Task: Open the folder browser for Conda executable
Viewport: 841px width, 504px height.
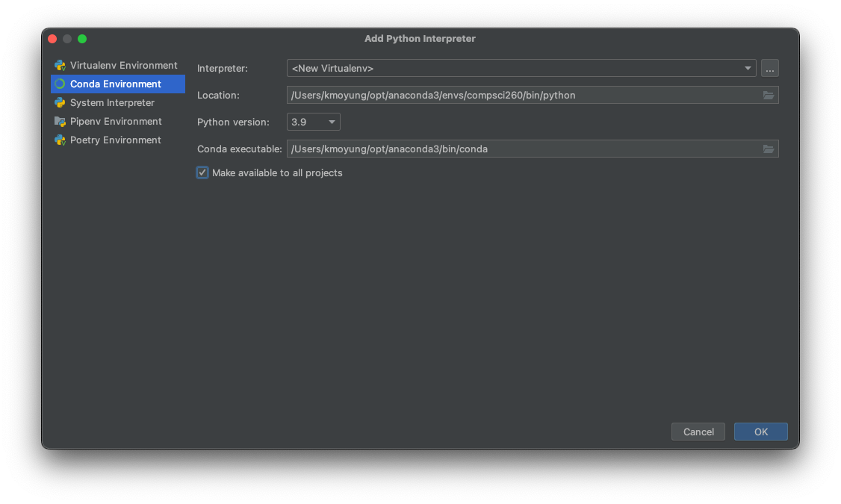Action: (x=769, y=149)
